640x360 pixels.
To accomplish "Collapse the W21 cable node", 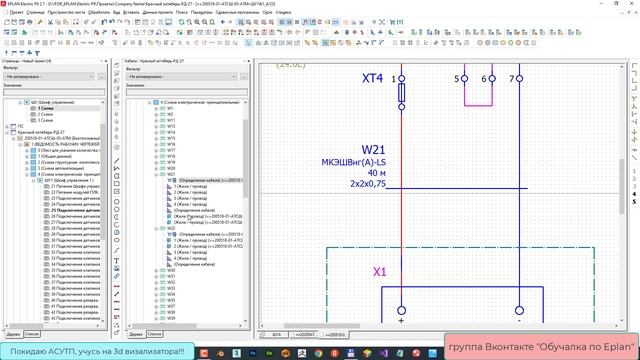I will pyautogui.click(x=156, y=174).
